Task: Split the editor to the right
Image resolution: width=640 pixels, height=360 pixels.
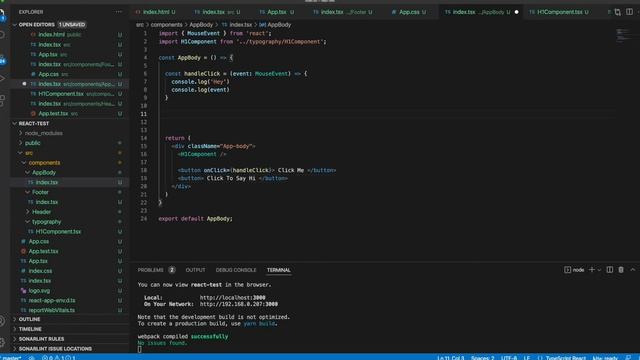Action: pos(629,12)
